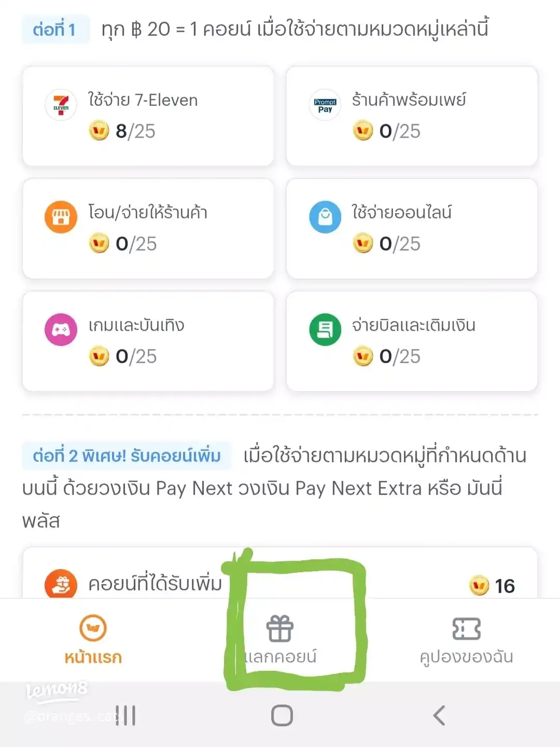Tap the orange shop transfer icon
560x747 pixels.
tap(61, 217)
